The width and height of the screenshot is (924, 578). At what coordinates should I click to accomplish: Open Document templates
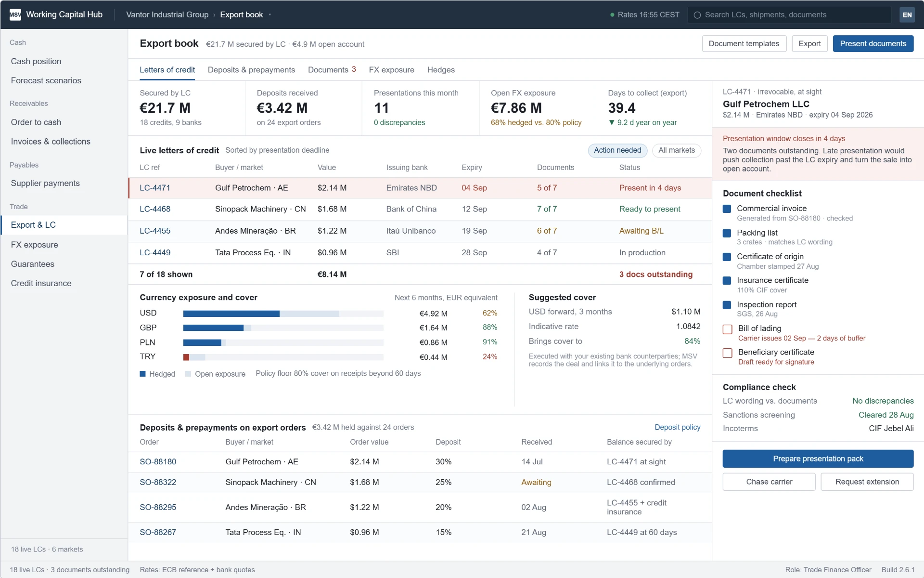tap(744, 44)
